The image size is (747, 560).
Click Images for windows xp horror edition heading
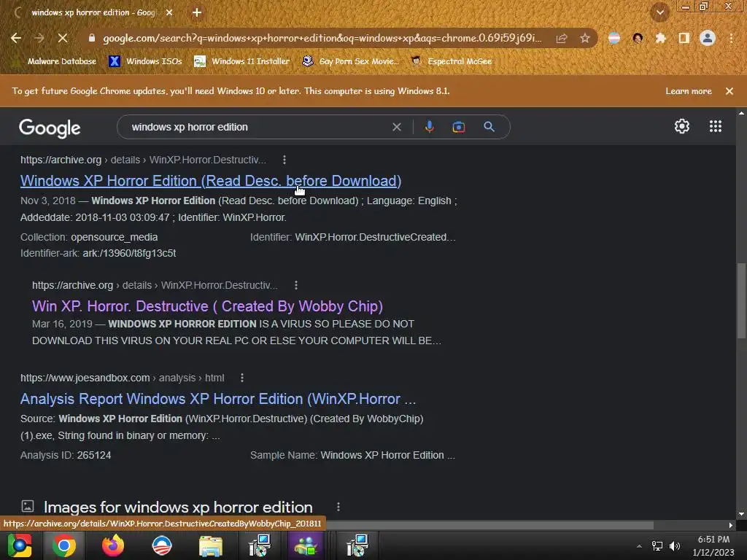coord(178,507)
